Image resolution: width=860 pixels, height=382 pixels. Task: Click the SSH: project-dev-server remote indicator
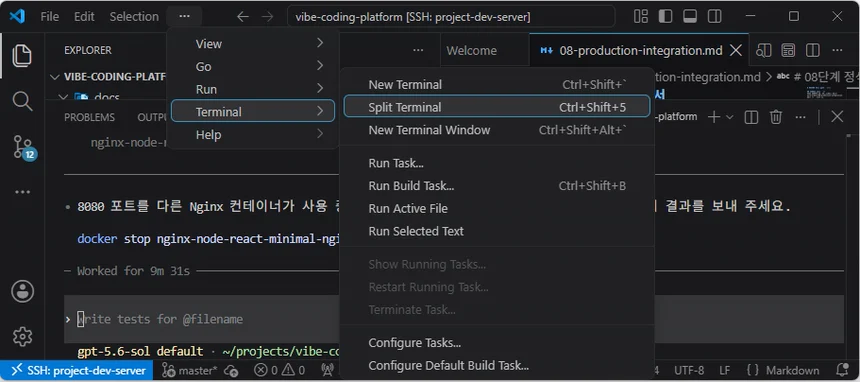[75, 370]
